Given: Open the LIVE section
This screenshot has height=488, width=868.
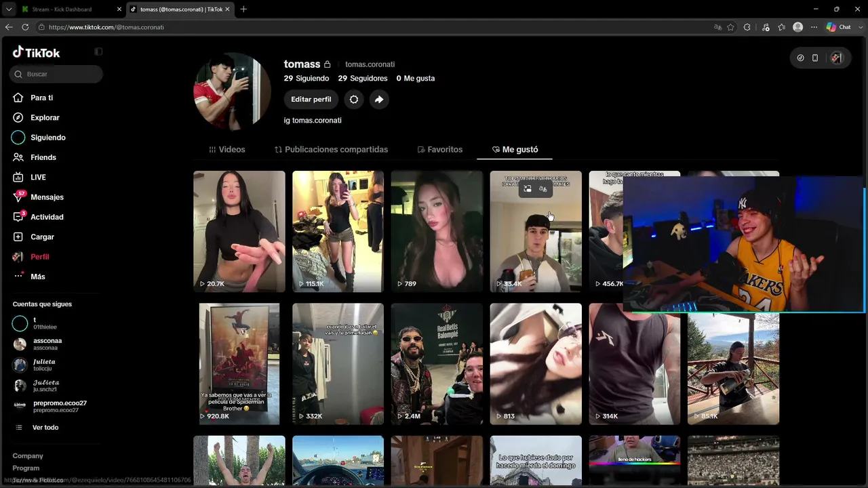Looking at the screenshot, I should [x=38, y=177].
